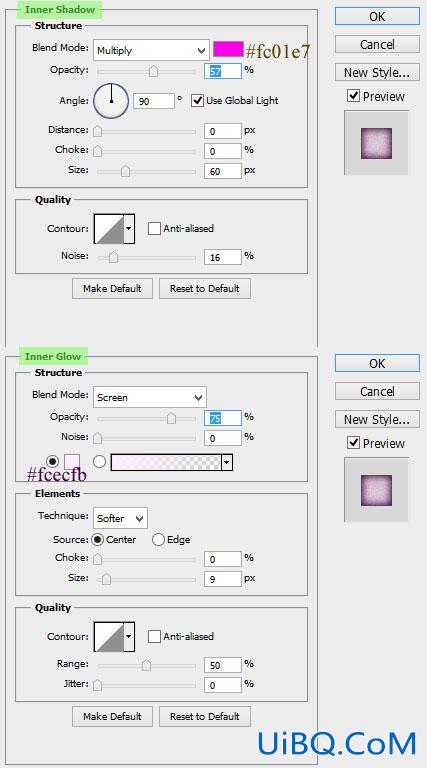
Task: Click the light pink Inner Glow color swatch
Action: (72, 462)
